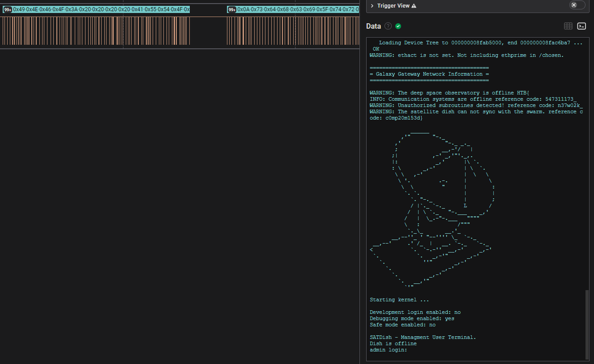Switch Data panel to terminal view
Screen dimensions: 594x364
point(581,26)
